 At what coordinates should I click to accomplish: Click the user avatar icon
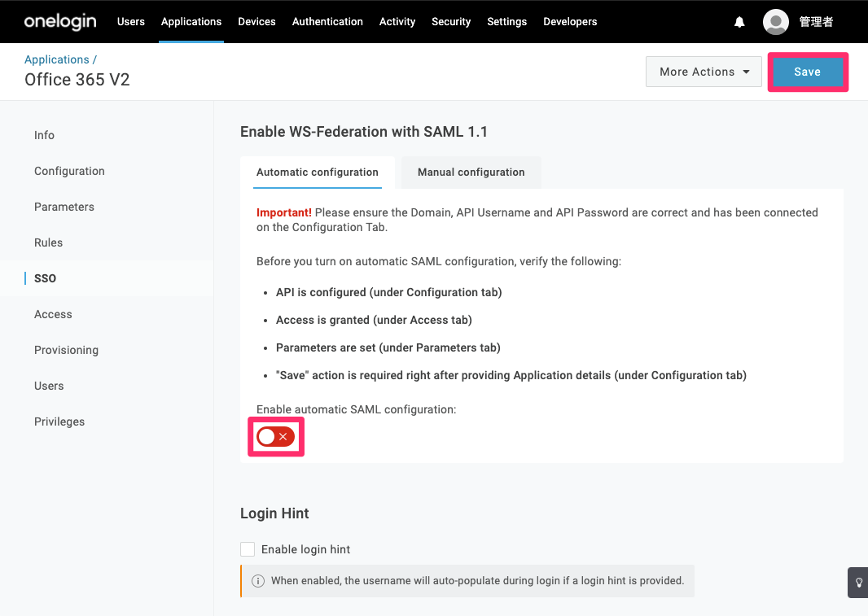[775, 22]
